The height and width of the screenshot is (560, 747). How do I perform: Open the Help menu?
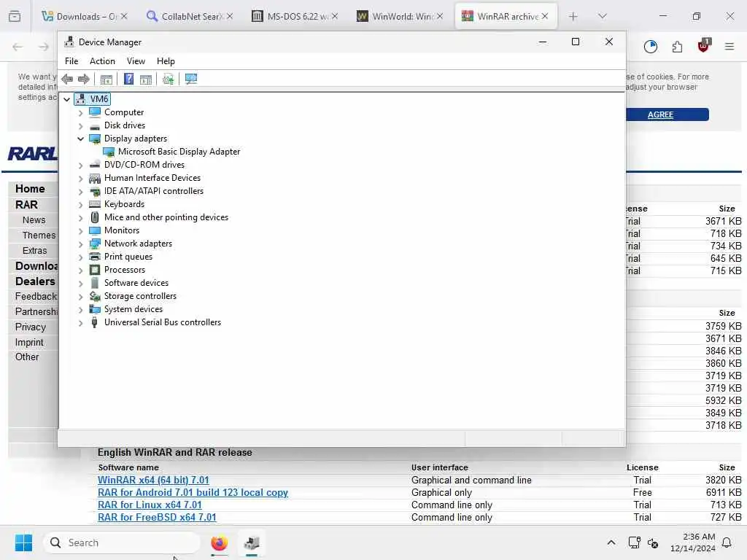coord(166,61)
